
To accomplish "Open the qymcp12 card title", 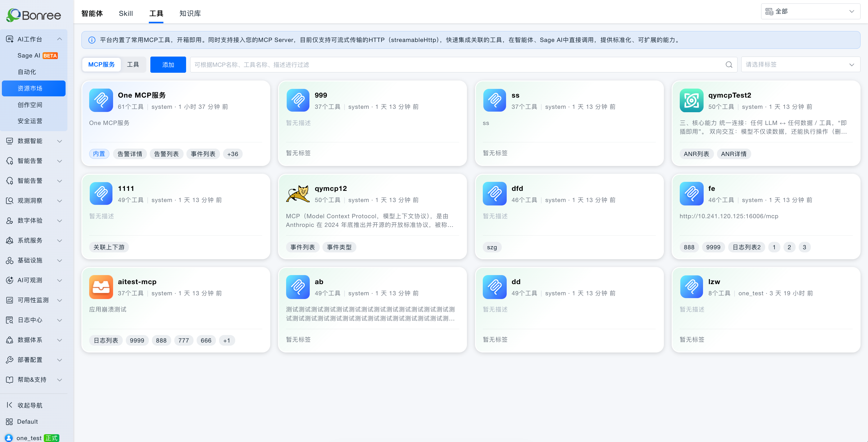I will (331, 188).
